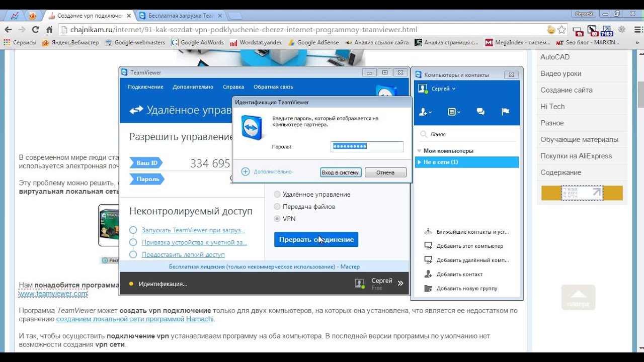Toggle Предоставить легкий доступ circle
The image size is (644, 362).
coord(133,255)
